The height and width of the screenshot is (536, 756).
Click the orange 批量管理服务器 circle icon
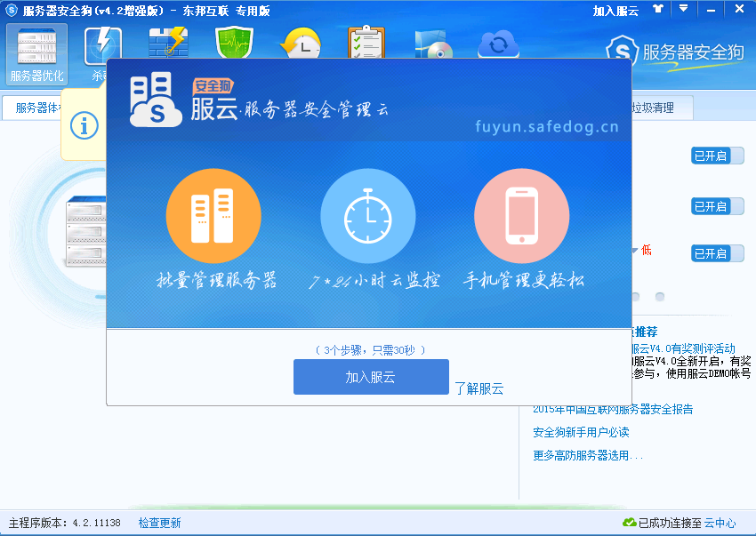point(213,215)
